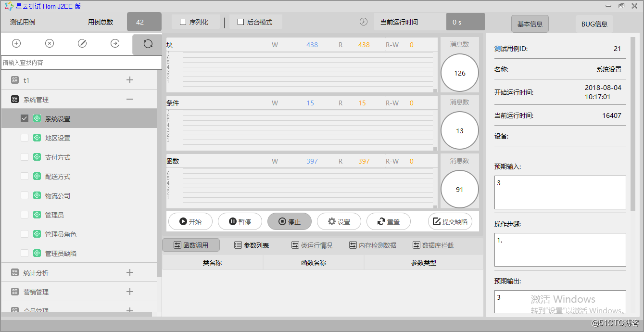Click the 操作步骤 text box

(x=560, y=249)
